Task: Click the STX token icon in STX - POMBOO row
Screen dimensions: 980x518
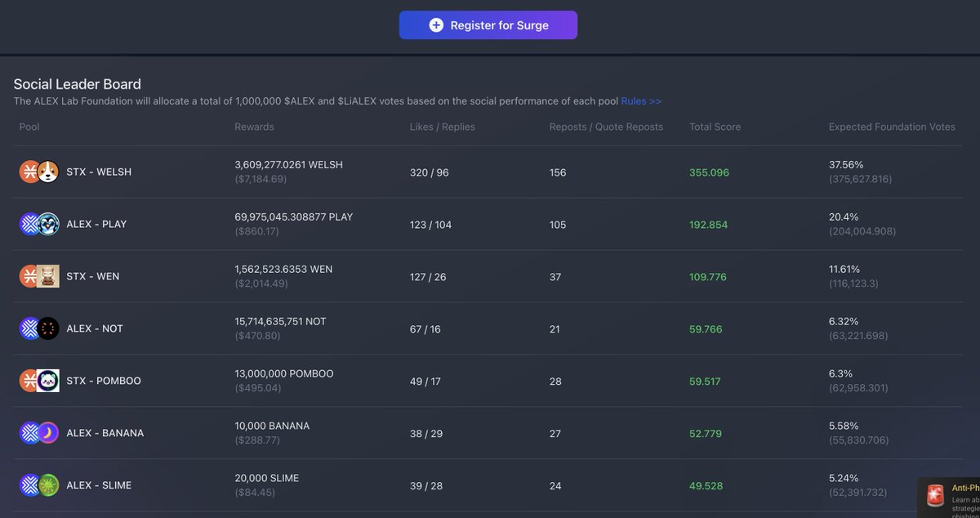Action: coord(29,381)
